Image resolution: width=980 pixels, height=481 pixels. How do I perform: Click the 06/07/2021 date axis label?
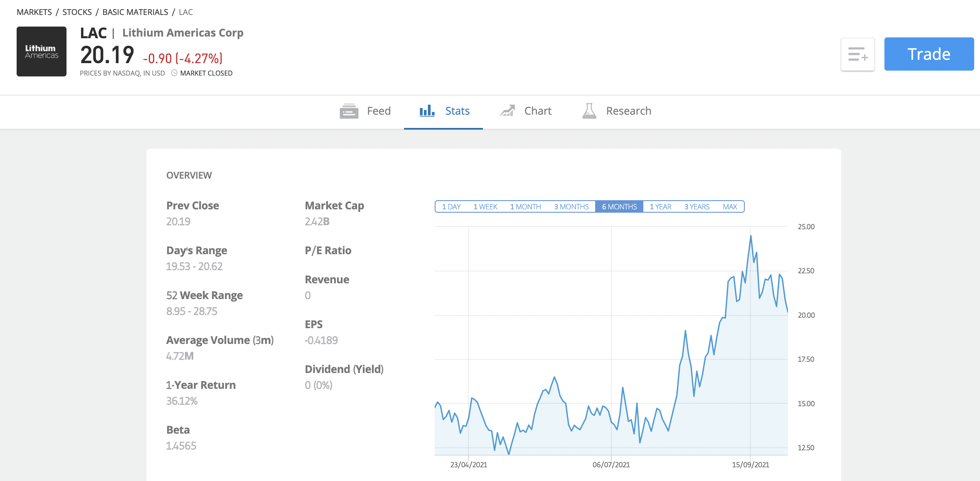[611, 465]
